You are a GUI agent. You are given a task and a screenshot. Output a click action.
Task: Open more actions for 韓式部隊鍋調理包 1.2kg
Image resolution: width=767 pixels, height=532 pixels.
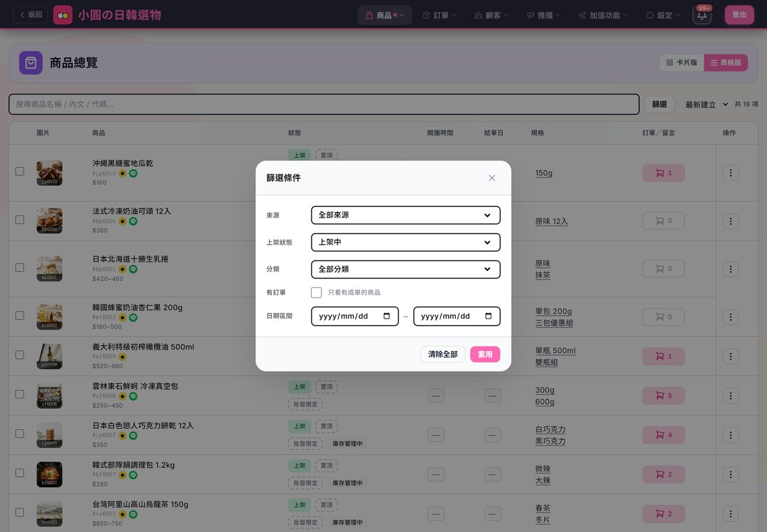coord(731,475)
